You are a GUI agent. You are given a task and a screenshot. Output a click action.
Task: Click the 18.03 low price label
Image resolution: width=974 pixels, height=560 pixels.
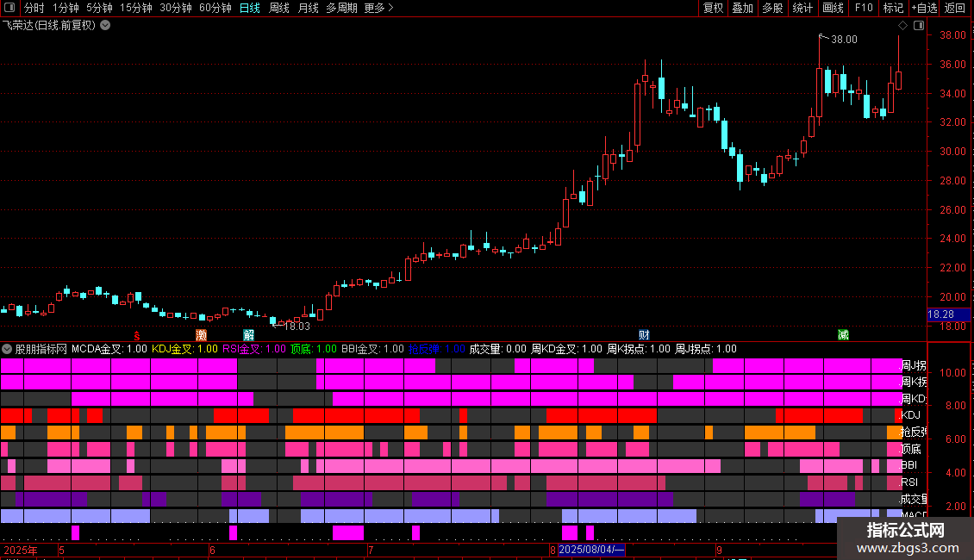pyautogui.click(x=297, y=326)
